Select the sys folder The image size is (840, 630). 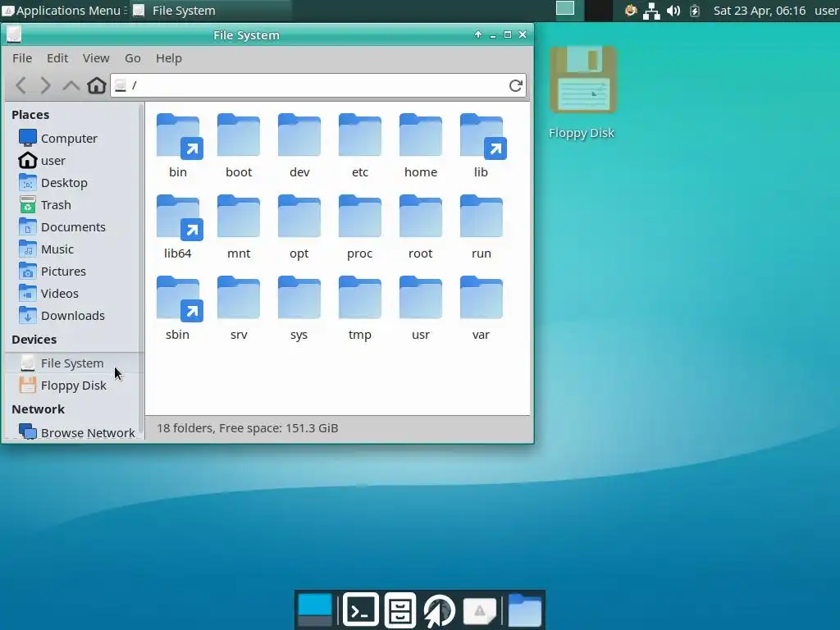pos(299,299)
